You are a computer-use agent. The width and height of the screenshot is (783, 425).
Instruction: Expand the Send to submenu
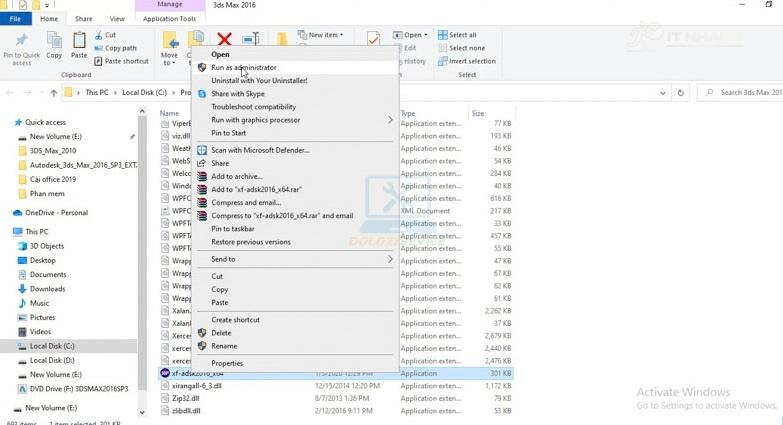pos(295,259)
